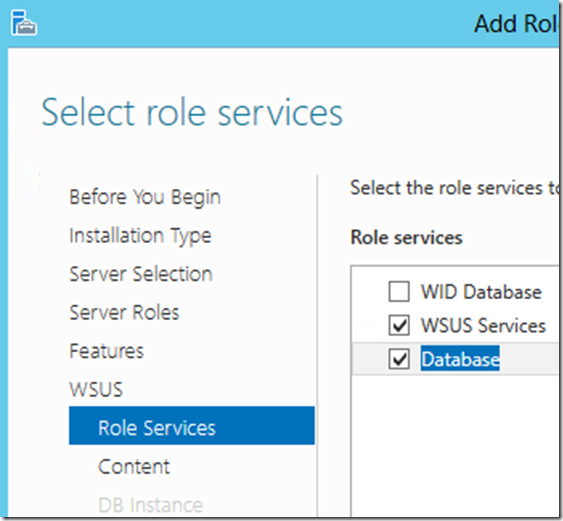Image resolution: width=563 pixels, height=521 pixels.
Task: Jump to the Server Selection step
Action: [x=141, y=274]
